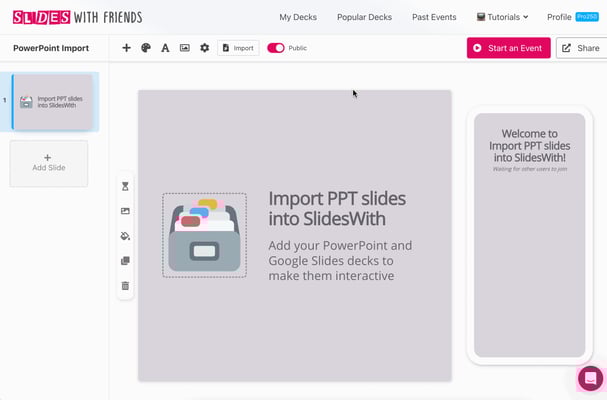Expand the Tutorials dropdown
Image resolution: width=607 pixels, height=400 pixels.
(502, 17)
